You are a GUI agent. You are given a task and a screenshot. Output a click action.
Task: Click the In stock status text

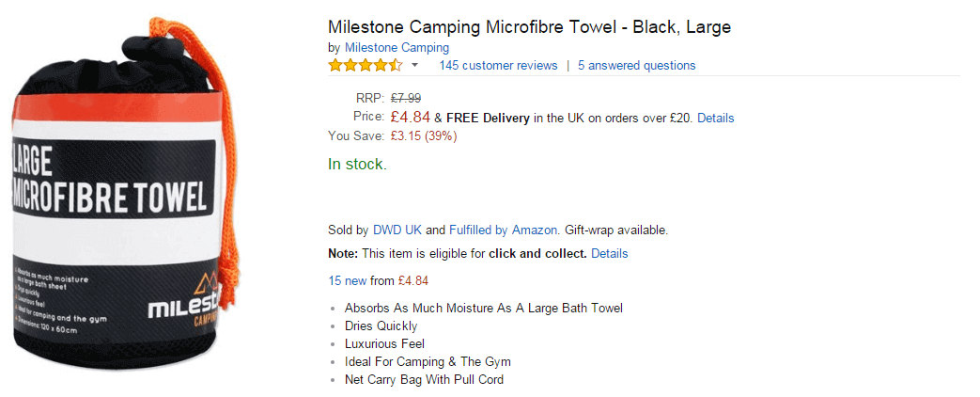click(357, 164)
